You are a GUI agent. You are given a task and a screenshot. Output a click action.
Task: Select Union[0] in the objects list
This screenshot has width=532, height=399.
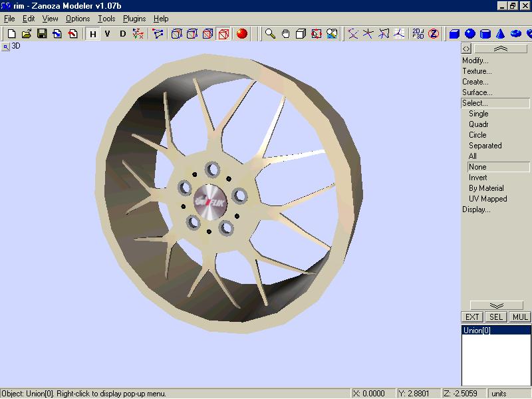tap(476, 331)
